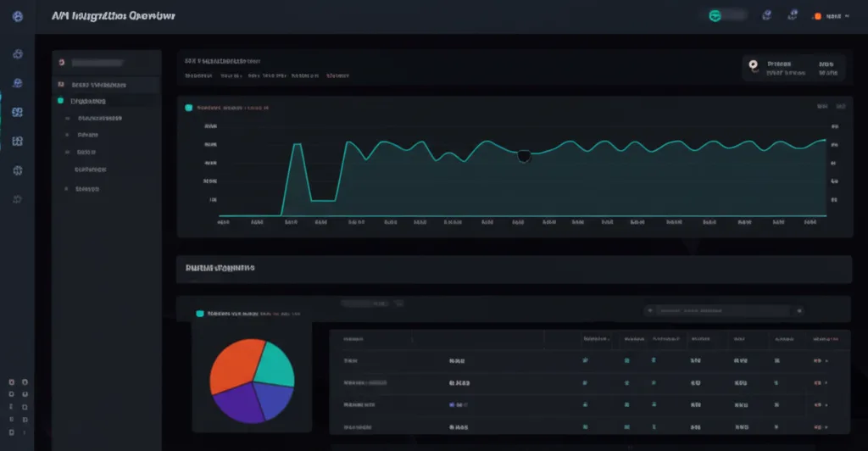Open the faded gear icon in sidebar

18,199
